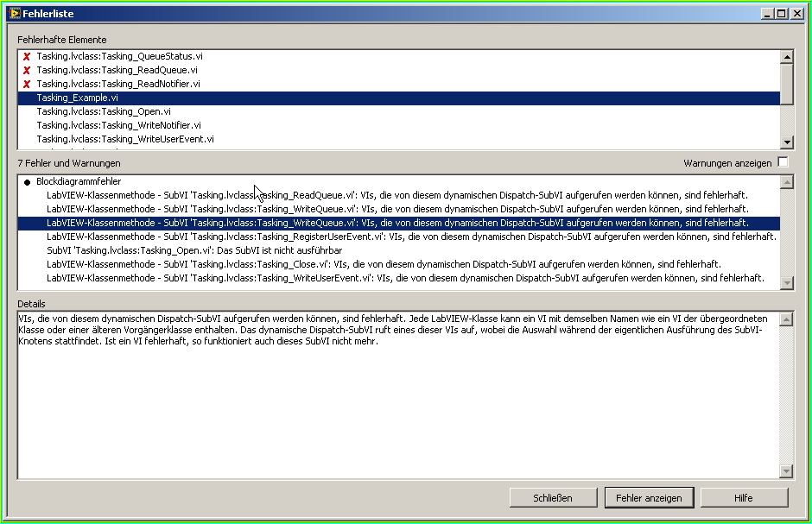Click the scroll down arrow of the Details box

tap(786, 471)
